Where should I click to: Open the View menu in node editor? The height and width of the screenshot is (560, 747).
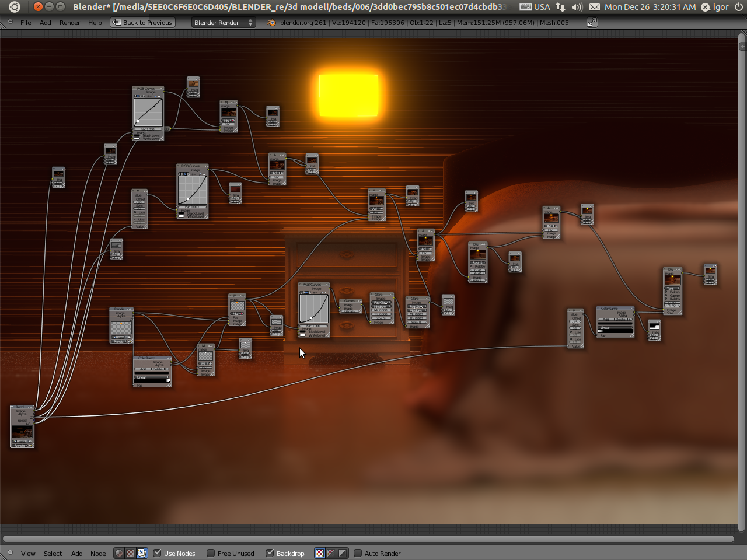pyautogui.click(x=28, y=554)
